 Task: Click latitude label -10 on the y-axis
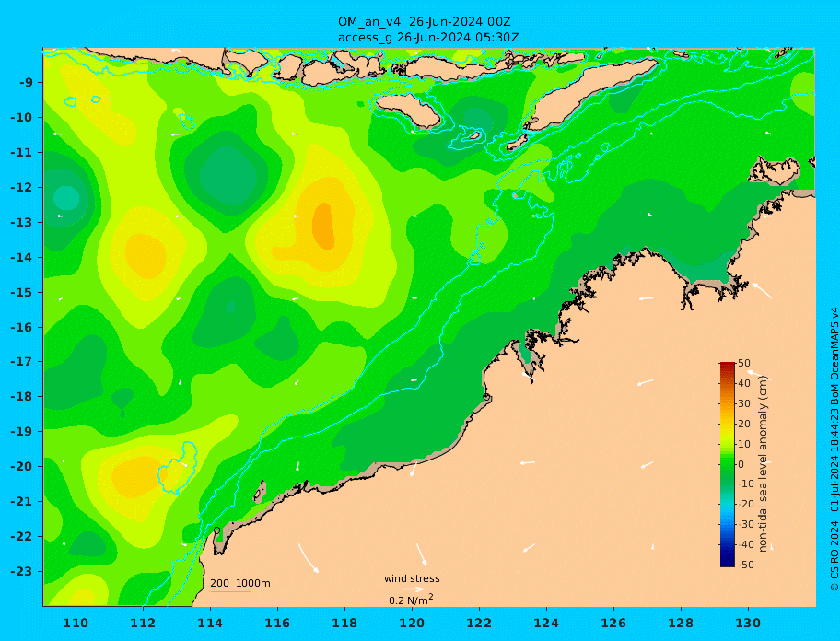[22, 117]
